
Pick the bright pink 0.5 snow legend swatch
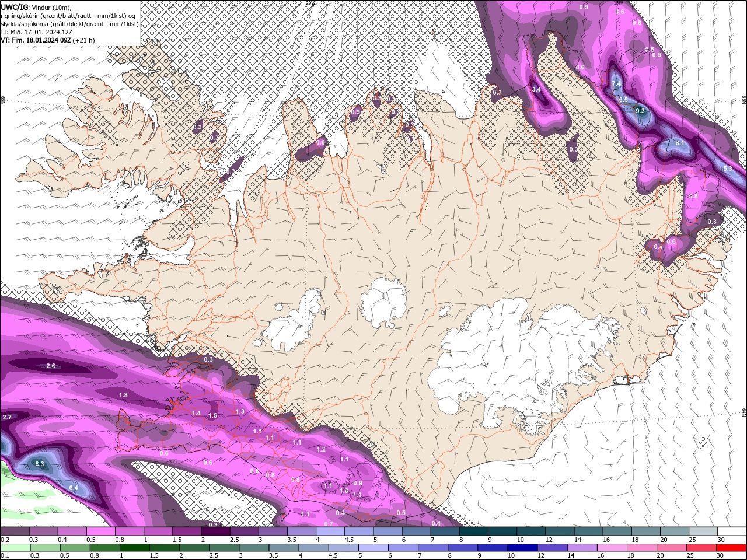pyautogui.click(x=100, y=531)
